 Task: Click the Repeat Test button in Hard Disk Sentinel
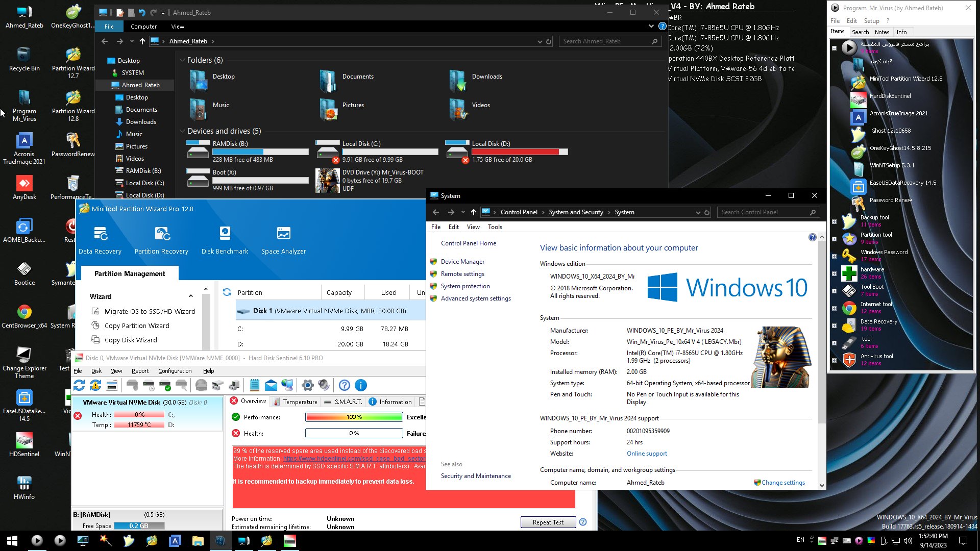click(548, 522)
